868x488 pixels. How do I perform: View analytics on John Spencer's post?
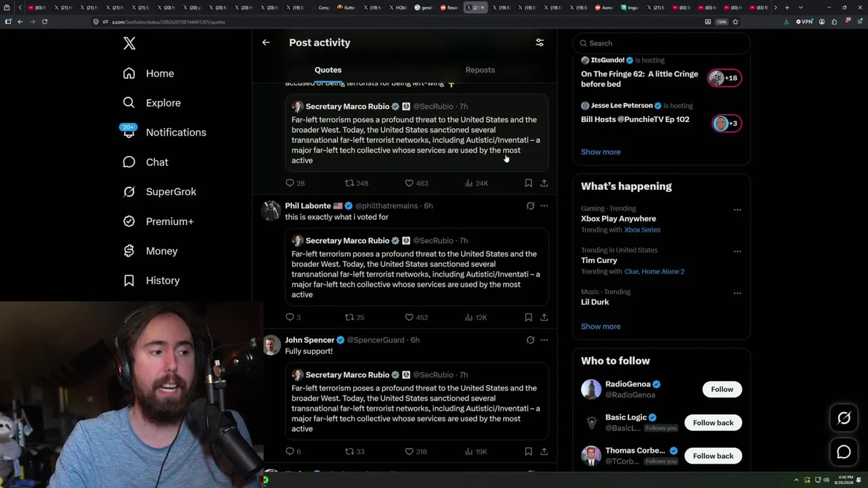click(476, 451)
